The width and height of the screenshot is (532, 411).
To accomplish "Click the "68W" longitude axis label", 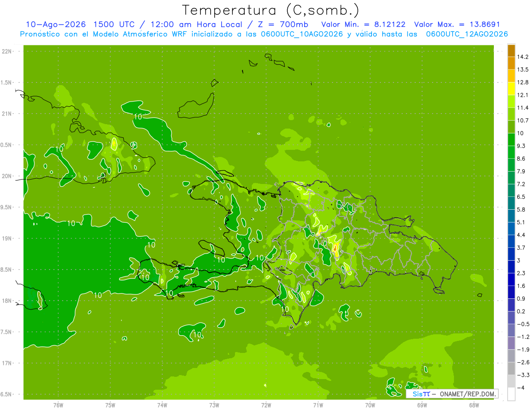I will (474, 405).
